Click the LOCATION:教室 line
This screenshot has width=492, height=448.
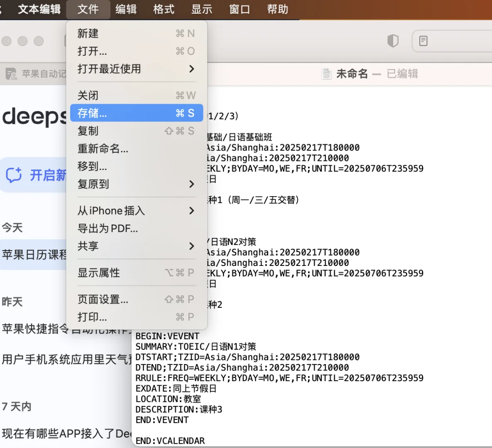tap(168, 399)
